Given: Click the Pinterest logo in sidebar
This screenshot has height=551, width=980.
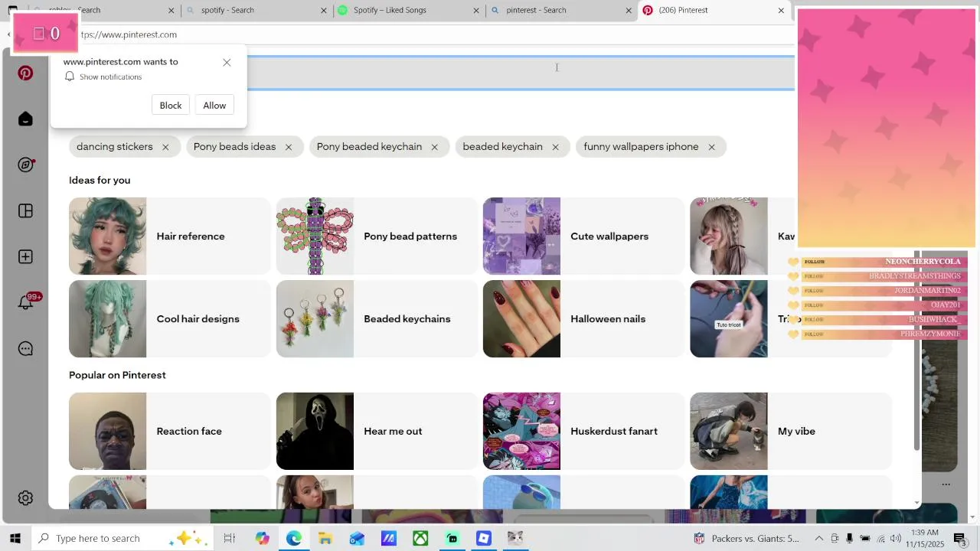Looking at the screenshot, I should [25, 73].
